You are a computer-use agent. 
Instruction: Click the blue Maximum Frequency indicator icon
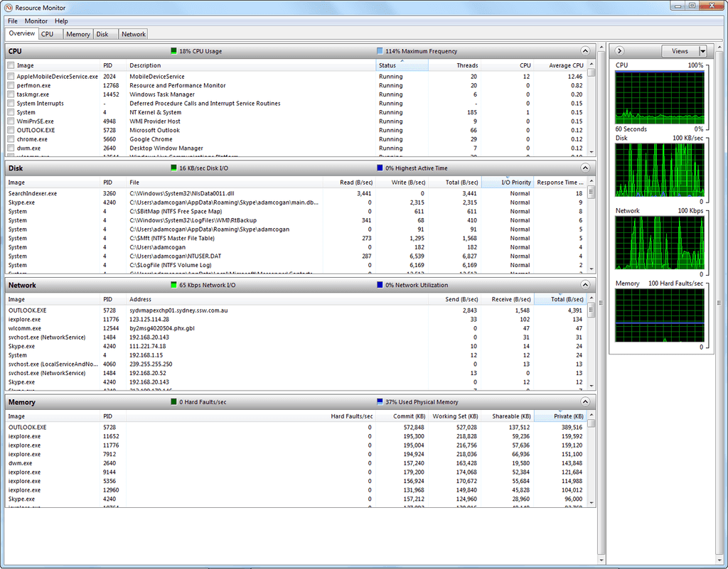pos(381,50)
